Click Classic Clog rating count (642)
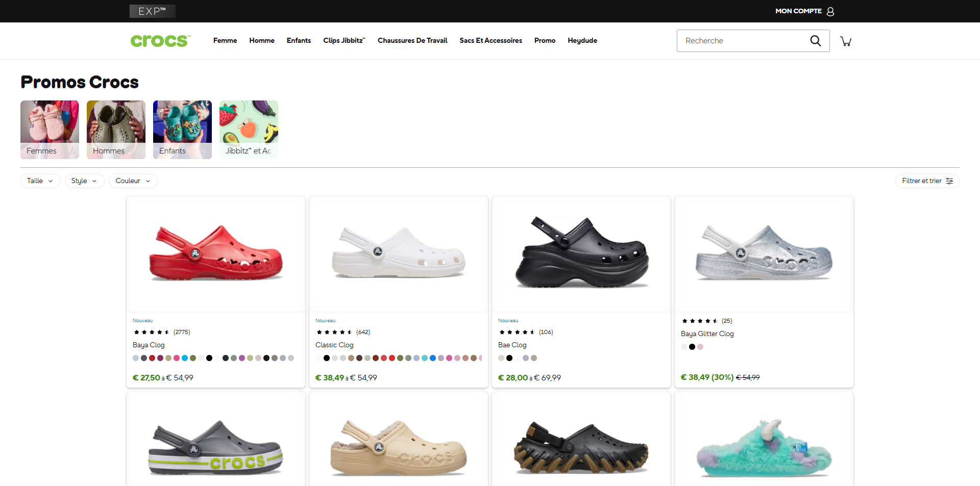 pos(363,332)
